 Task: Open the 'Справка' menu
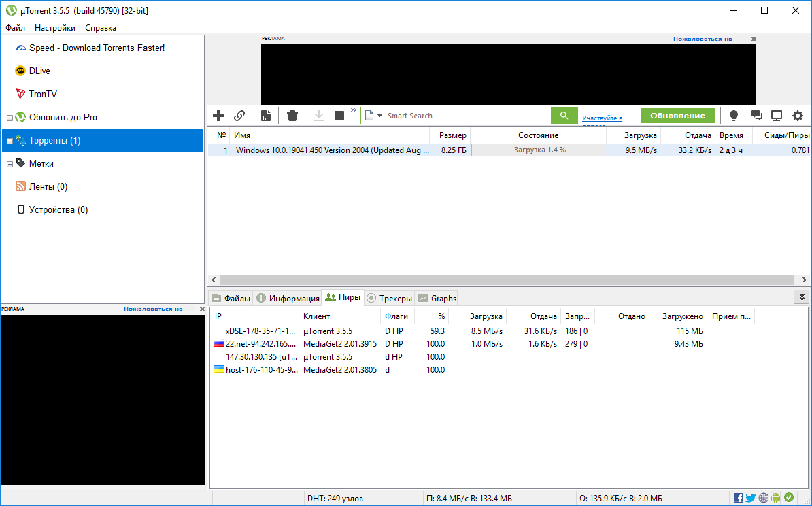click(x=101, y=27)
